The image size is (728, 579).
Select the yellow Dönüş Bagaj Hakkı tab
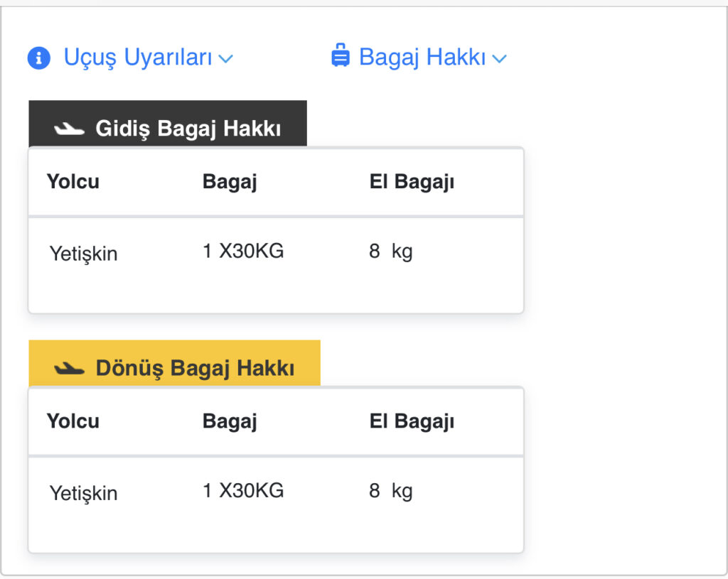click(174, 364)
